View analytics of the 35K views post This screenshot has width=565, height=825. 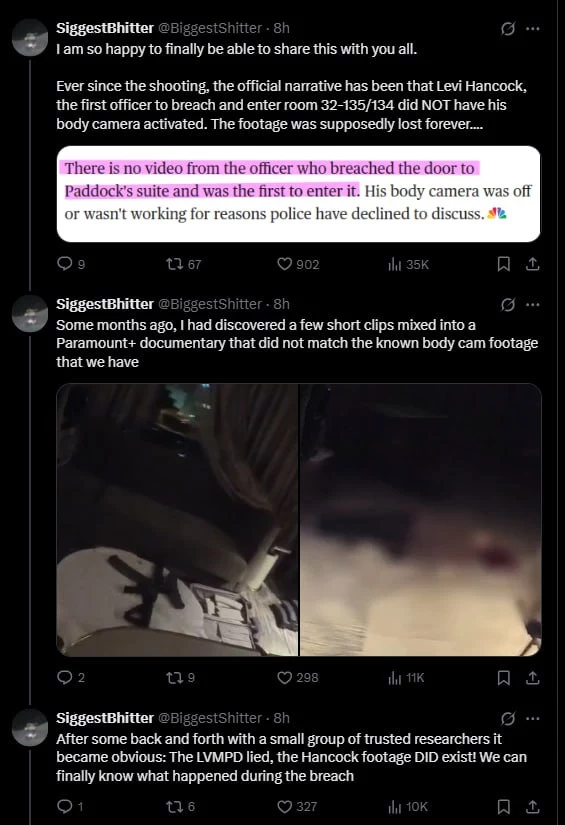[x=408, y=264]
